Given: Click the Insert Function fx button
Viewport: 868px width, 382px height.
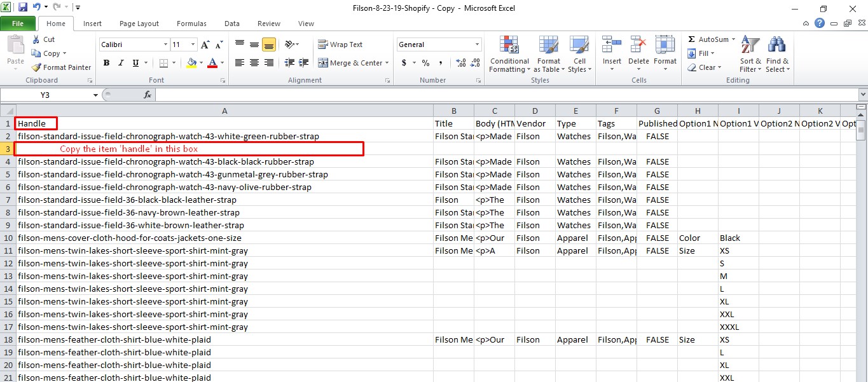Looking at the screenshot, I should [148, 95].
